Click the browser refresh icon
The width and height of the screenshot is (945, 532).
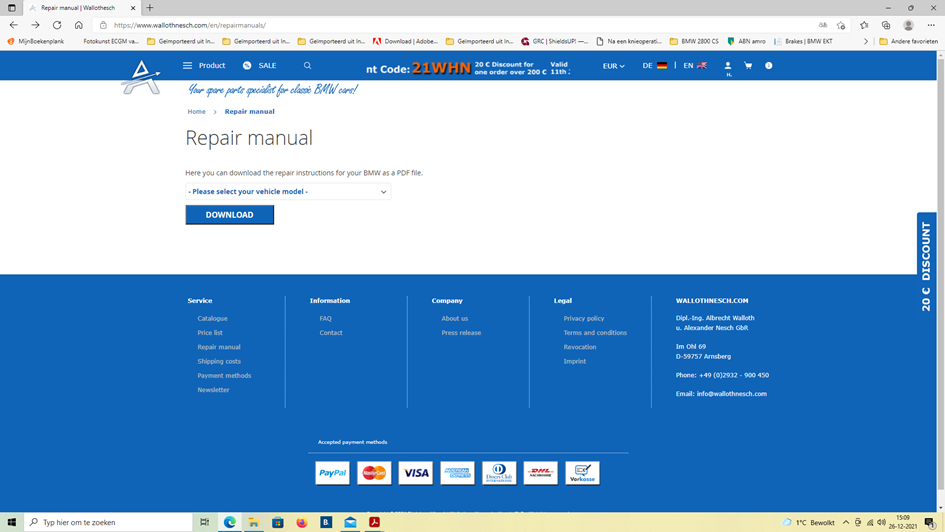(x=57, y=25)
